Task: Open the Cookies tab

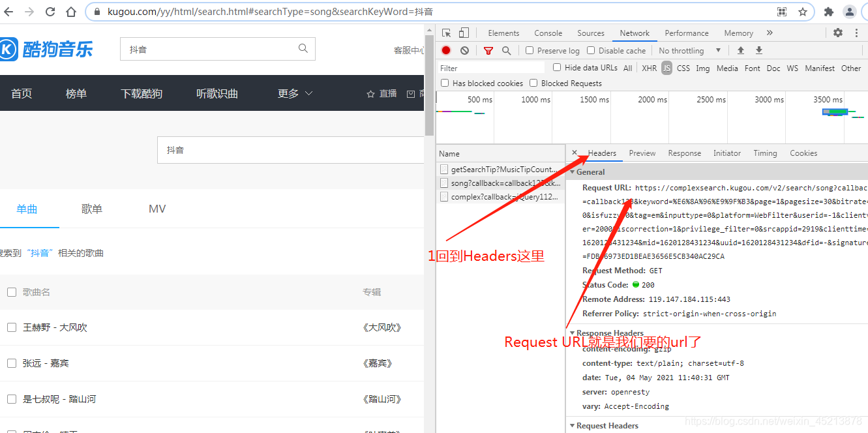Action: click(x=803, y=153)
